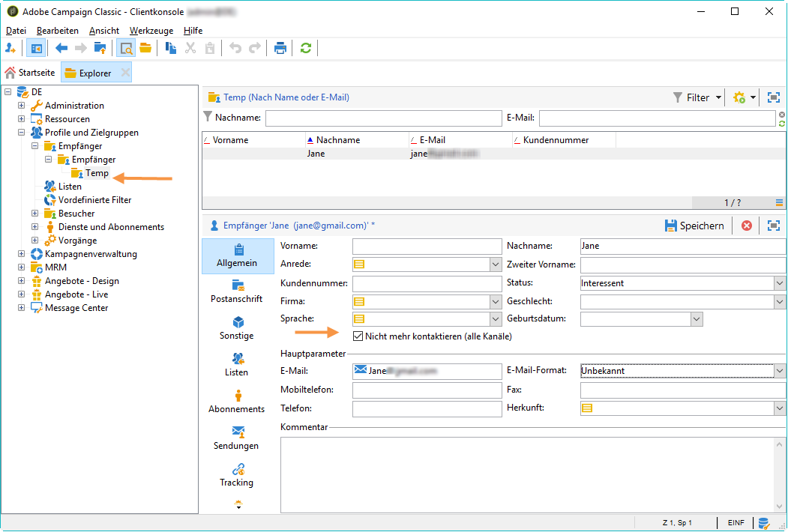Click the Vorname input field
Viewport: 788px width, 532px height.
426,247
